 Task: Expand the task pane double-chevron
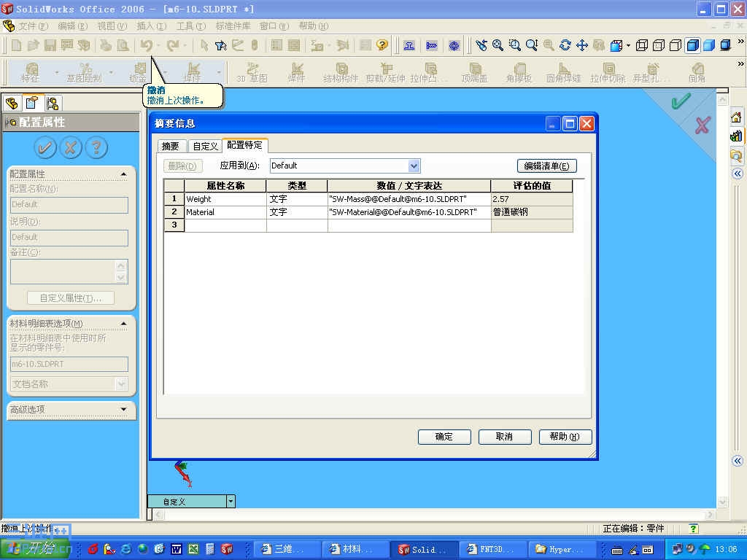[737, 174]
